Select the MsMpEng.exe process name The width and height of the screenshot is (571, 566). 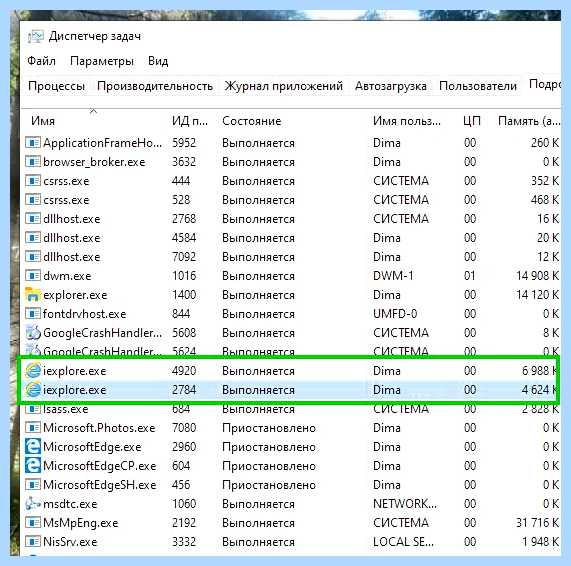tap(80, 523)
